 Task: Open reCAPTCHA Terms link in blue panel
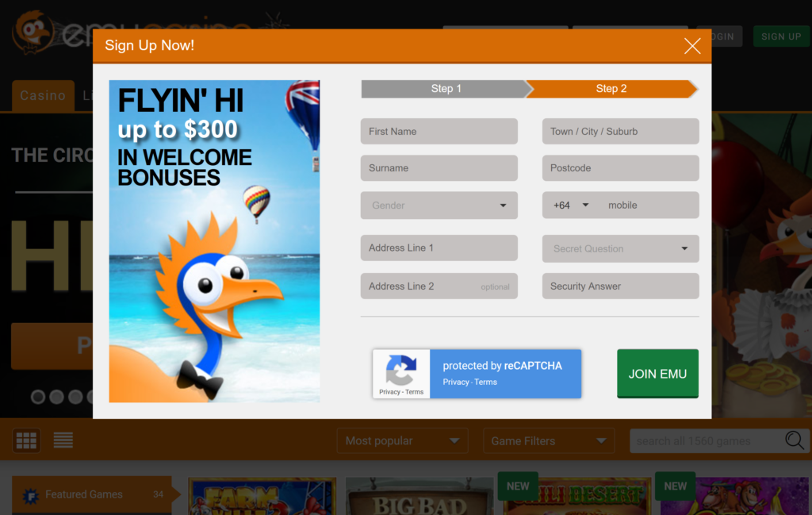point(486,382)
